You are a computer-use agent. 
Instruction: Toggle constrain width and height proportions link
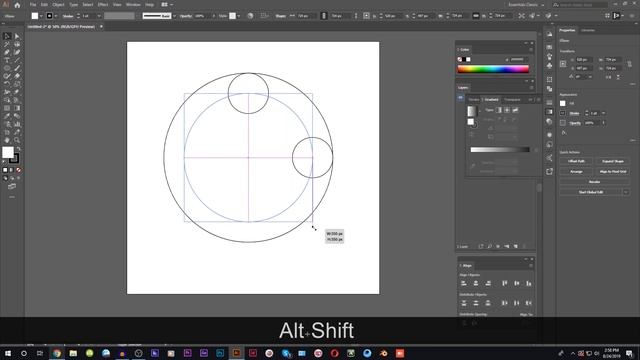(x=629, y=64)
